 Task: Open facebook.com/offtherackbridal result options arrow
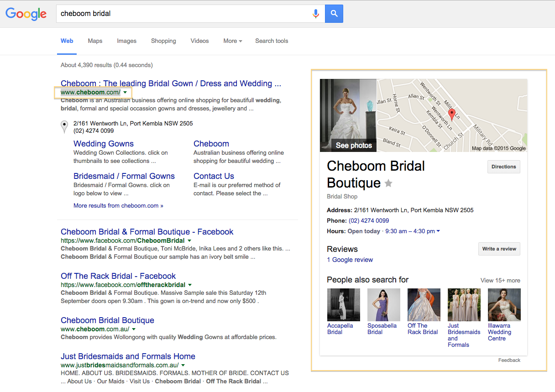point(190,285)
